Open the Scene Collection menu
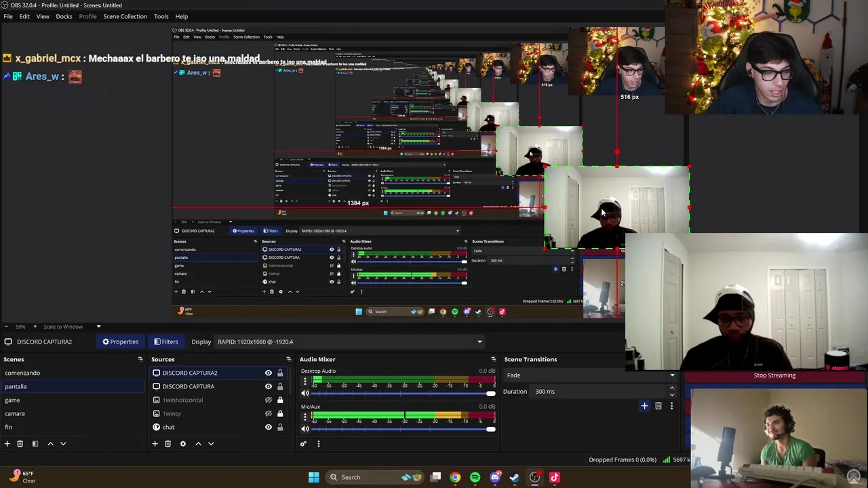The height and width of the screenshot is (488, 868). [125, 16]
